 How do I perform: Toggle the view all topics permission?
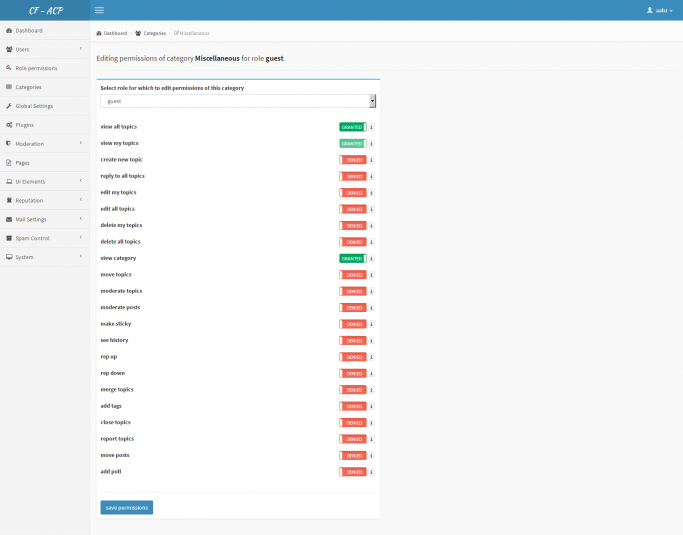tap(353, 127)
